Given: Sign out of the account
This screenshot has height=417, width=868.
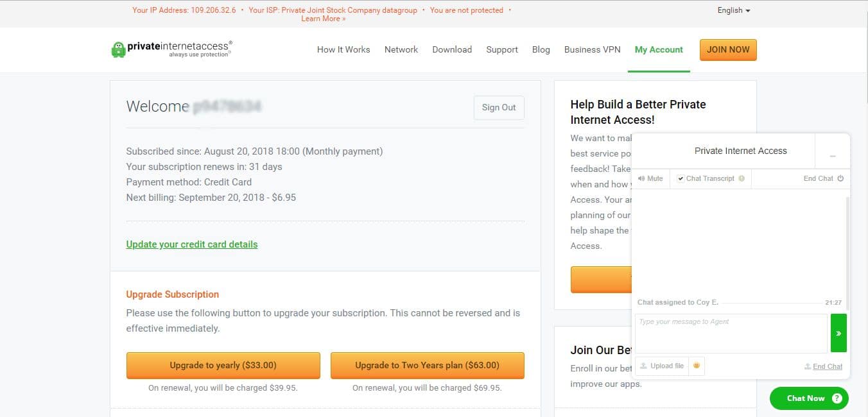Looking at the screenshot, I should [x=499, y=107].
